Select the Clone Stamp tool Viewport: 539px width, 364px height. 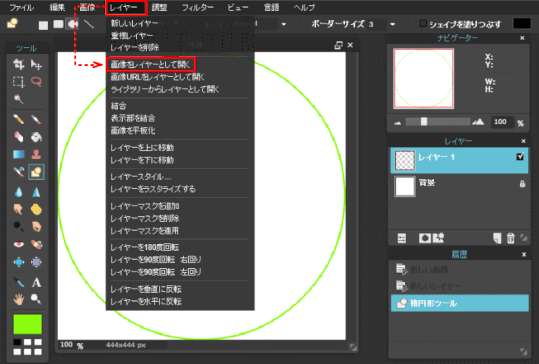[36, 154]
